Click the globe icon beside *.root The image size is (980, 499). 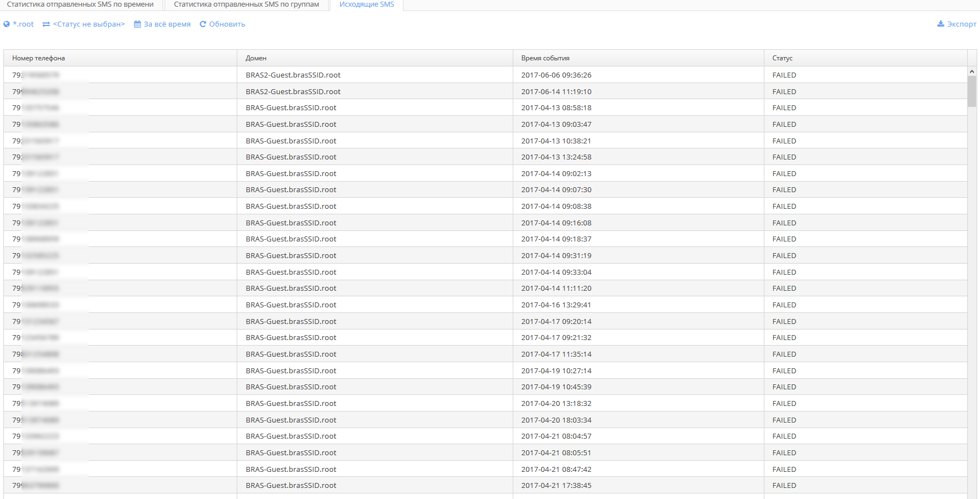coord(7,24)
